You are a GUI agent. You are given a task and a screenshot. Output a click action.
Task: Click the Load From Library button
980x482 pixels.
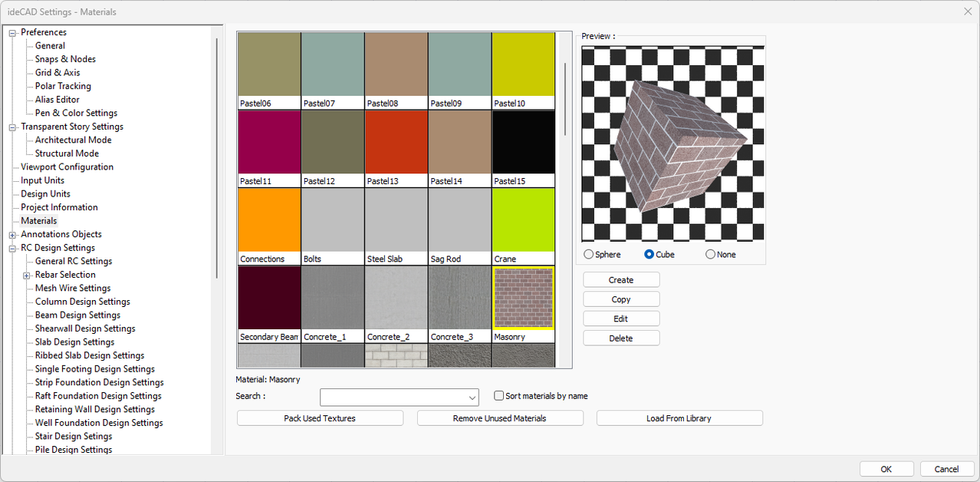tap(679, 418)
